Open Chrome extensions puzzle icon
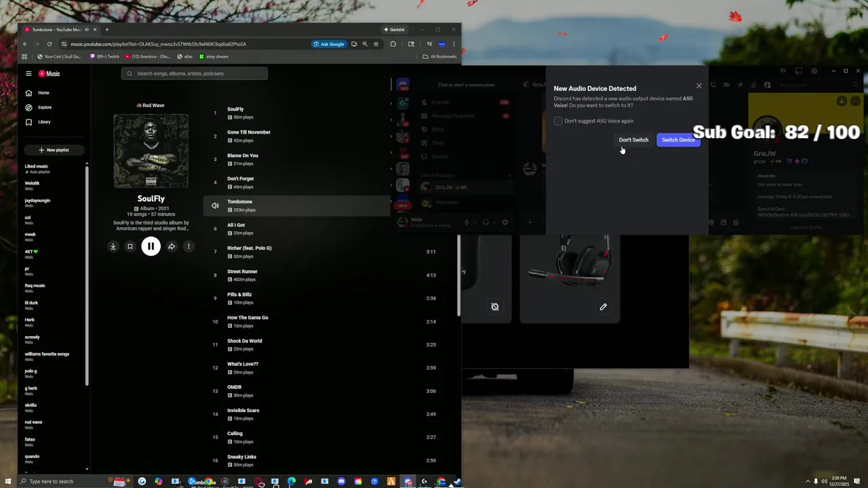 click(393, 44)
